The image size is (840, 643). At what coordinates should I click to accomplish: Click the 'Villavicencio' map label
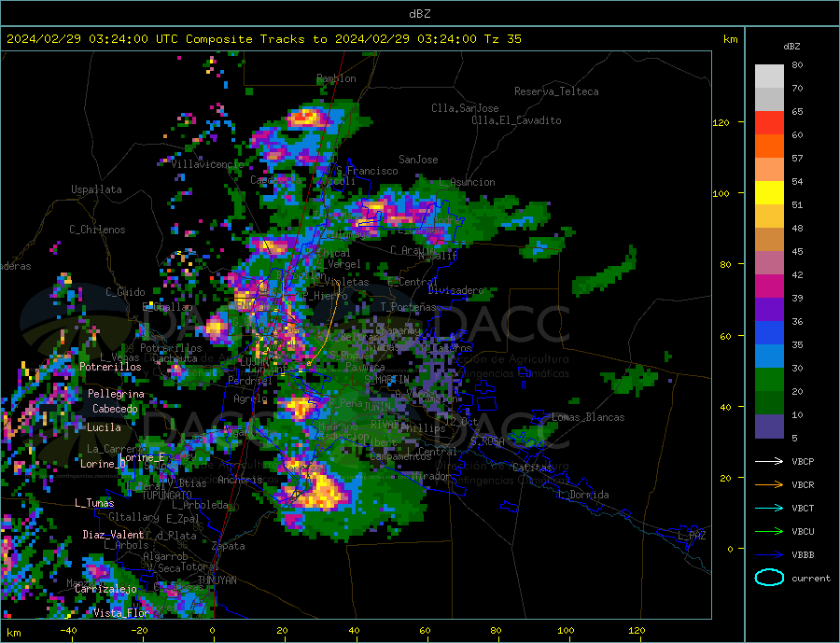(x=207, y=164)
